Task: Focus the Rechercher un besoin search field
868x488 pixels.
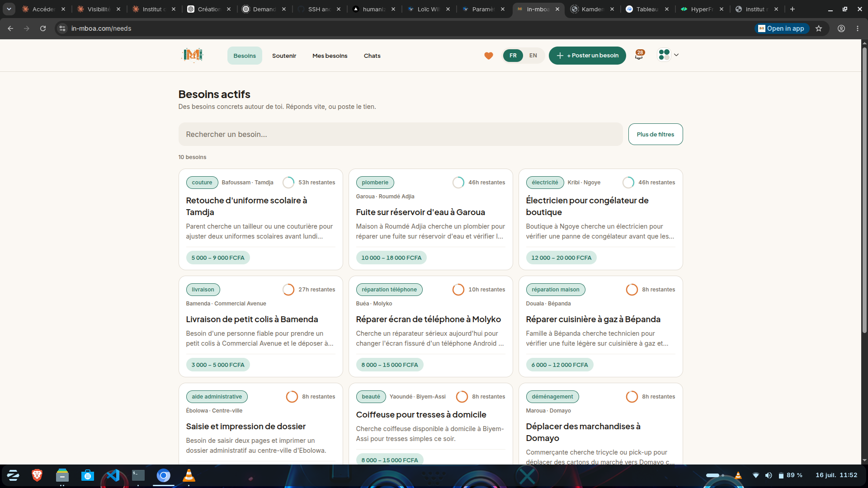Action: click(401, 134)
